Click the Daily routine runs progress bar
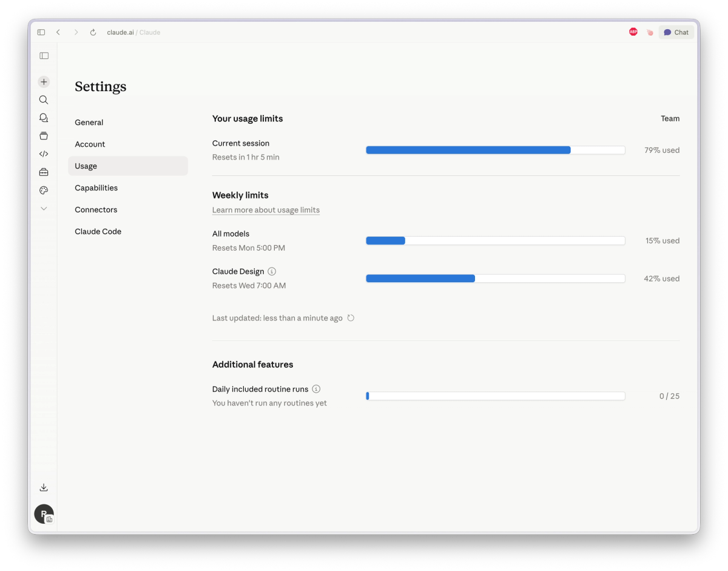 click(496, 396)
